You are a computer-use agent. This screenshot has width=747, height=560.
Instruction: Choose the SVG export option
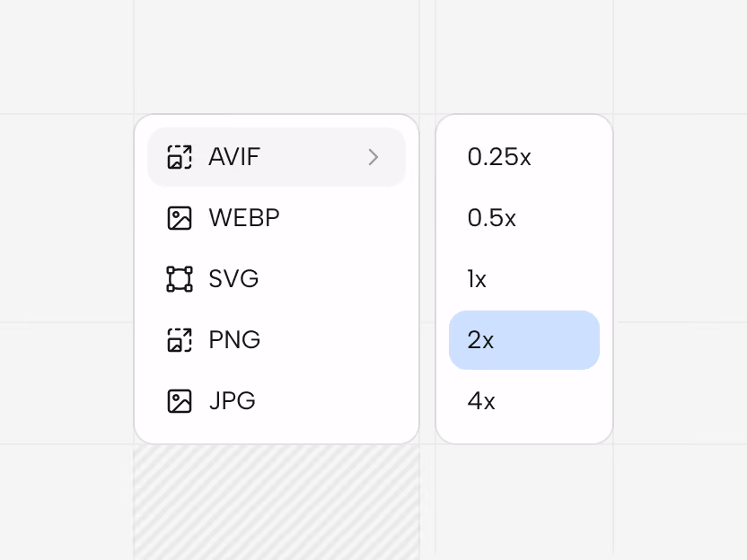click(x=277, y=279)
